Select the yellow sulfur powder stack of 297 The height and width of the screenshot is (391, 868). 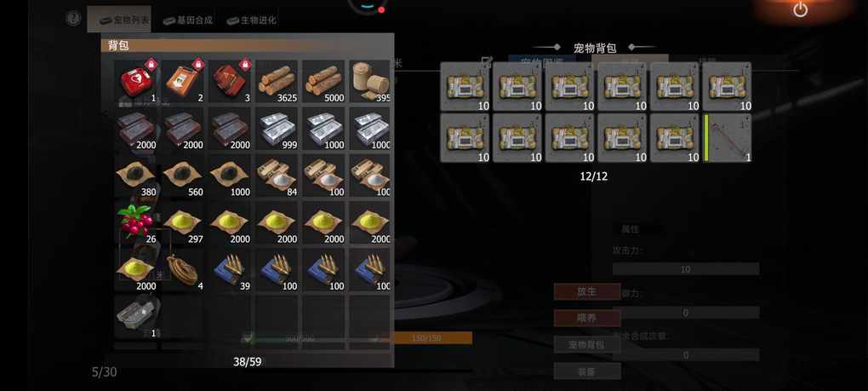(184, 223)
